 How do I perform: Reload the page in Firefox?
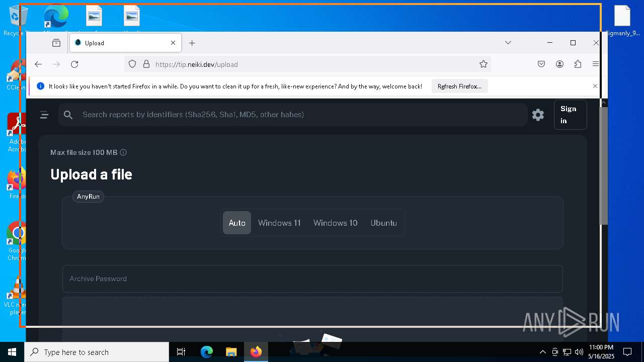pos(74,64)
